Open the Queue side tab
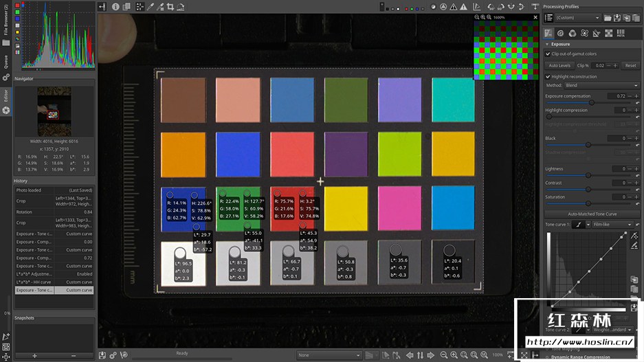 [5, 68]
